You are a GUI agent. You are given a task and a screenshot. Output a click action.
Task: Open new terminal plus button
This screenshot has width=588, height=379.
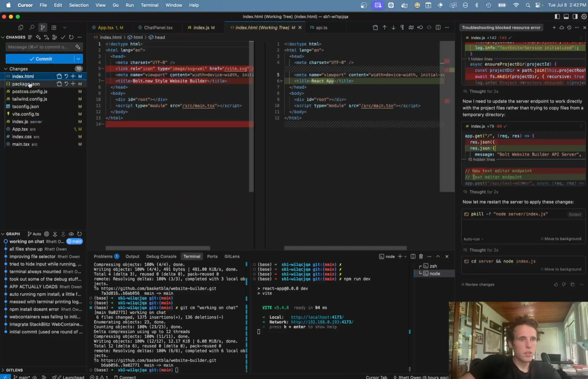[x=400, y=256]
